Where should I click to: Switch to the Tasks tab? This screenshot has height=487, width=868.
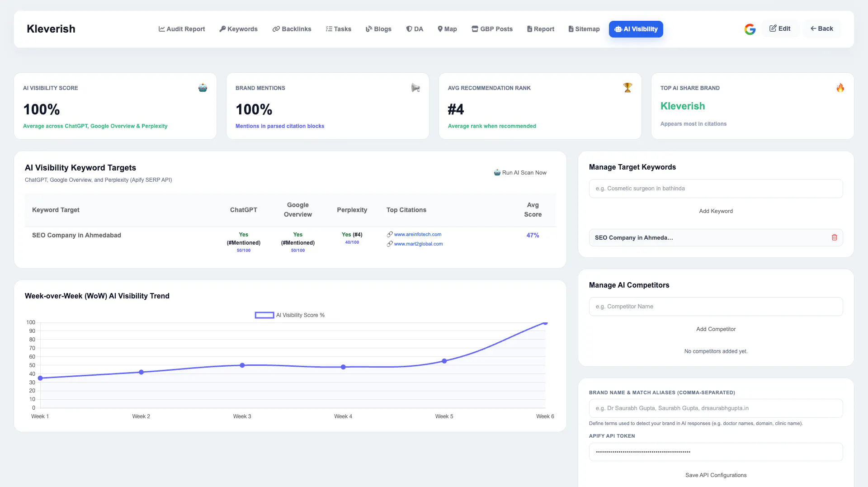click(339, 29)
